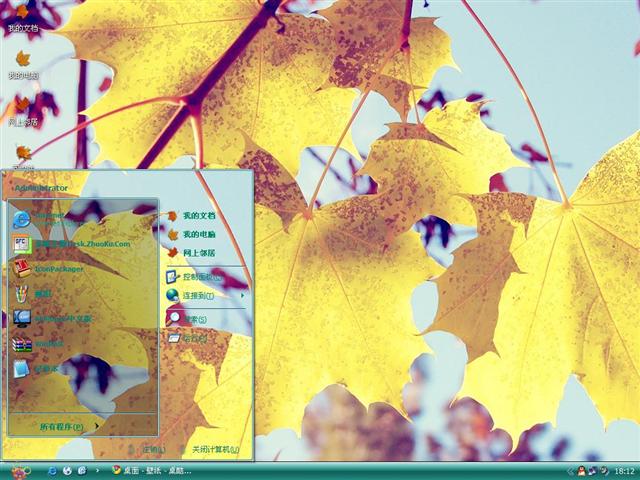
Task: Open the desk.ZhuoKu.Com program entry
Action: [71, 244]
